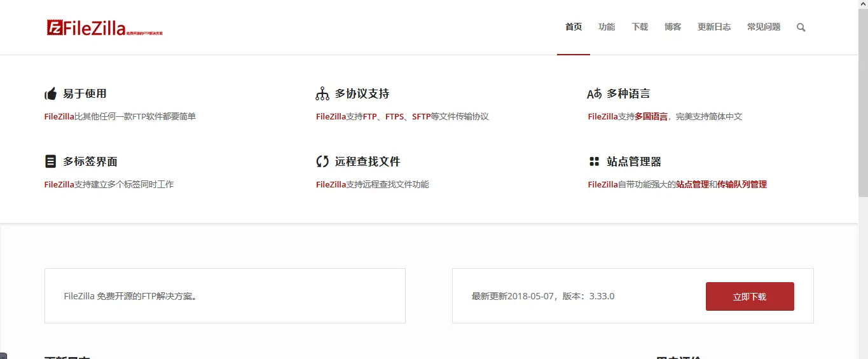The width and height of the screenshot is (868, 359).
Task: Click the document icon beside 多标签界面
Action: [51, 161]
